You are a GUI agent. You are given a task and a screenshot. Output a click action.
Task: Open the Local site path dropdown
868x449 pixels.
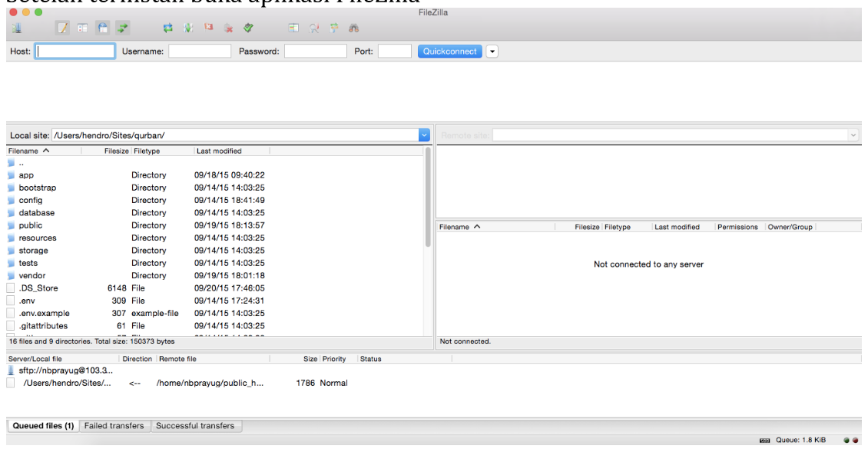coord(424,134)
